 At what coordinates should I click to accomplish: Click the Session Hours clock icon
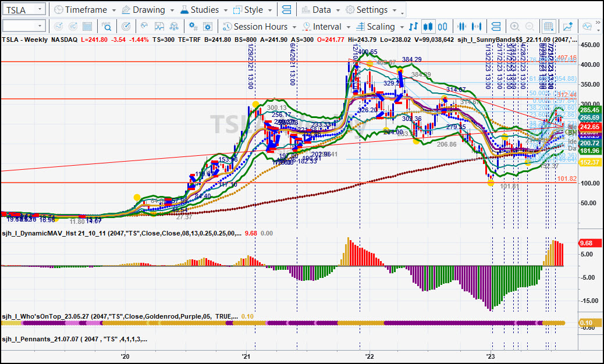click(x=228, y=27)
